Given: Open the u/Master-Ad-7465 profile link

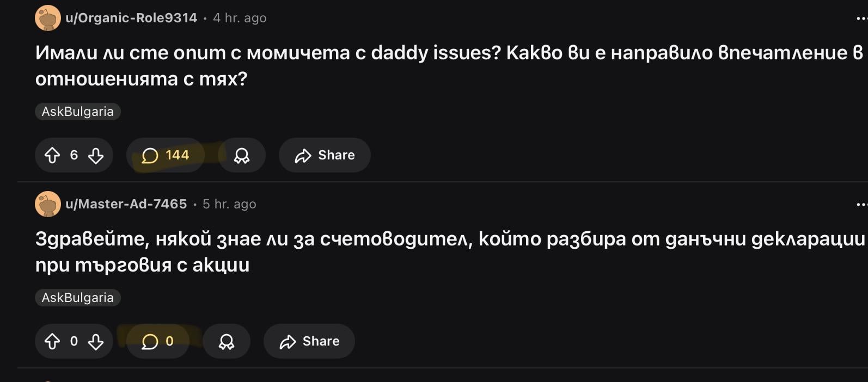Looking at the screenshot, I should click(x=126, y=204).
